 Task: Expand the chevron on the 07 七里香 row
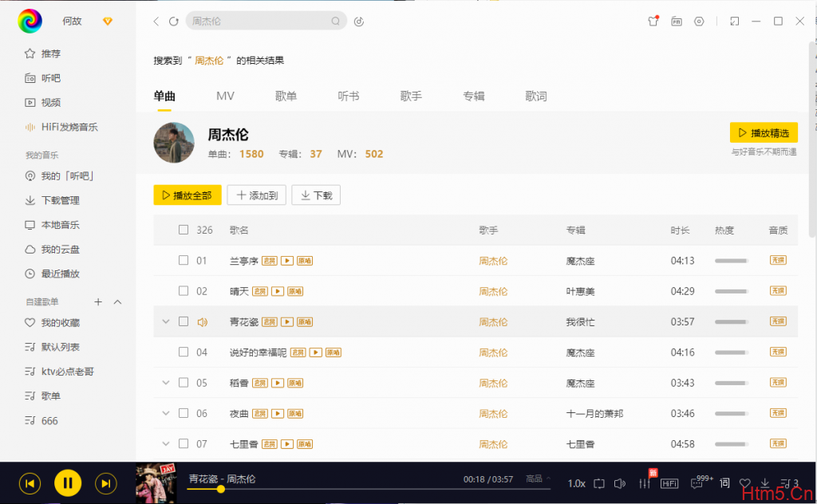pyautogui.click(x=166, y=443)
